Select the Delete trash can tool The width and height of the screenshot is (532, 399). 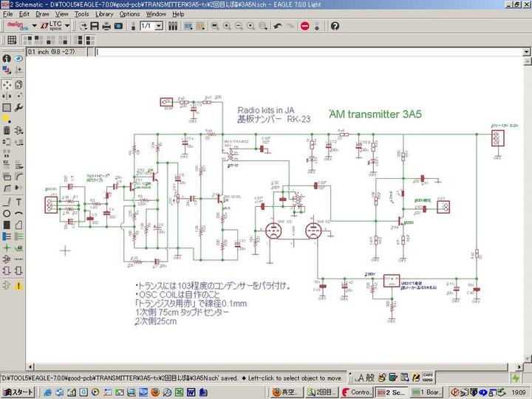(7, 131)
